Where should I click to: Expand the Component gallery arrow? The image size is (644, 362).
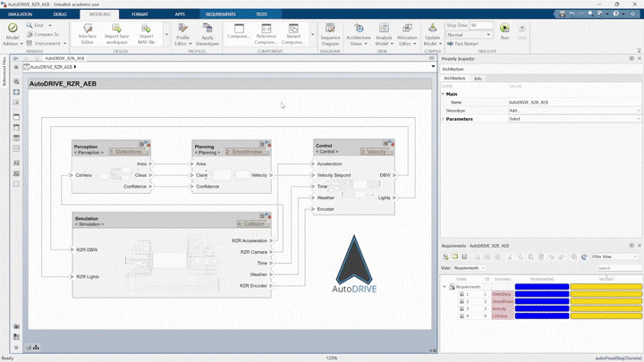[x=312, y=34]
